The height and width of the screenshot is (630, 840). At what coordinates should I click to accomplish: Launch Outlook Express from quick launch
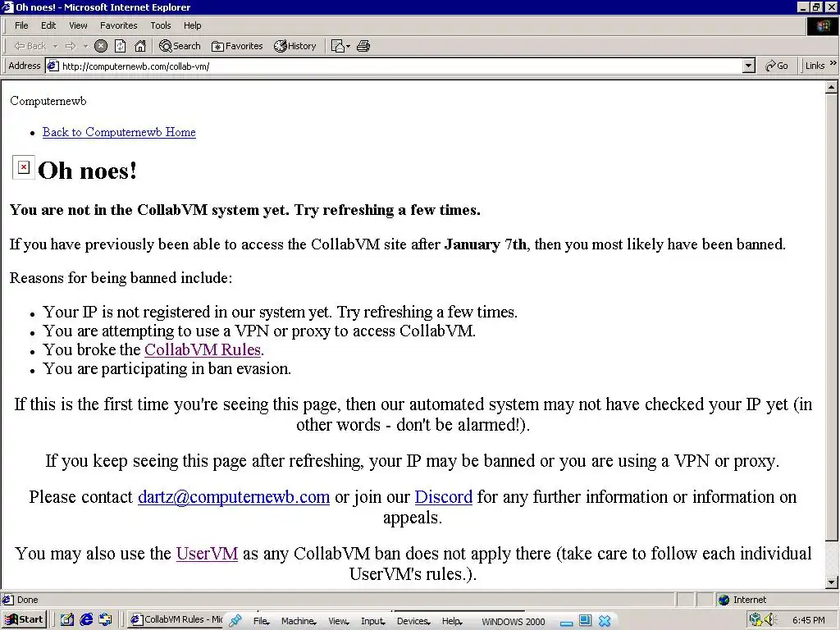pyautogui.click(x=106, y=620)
